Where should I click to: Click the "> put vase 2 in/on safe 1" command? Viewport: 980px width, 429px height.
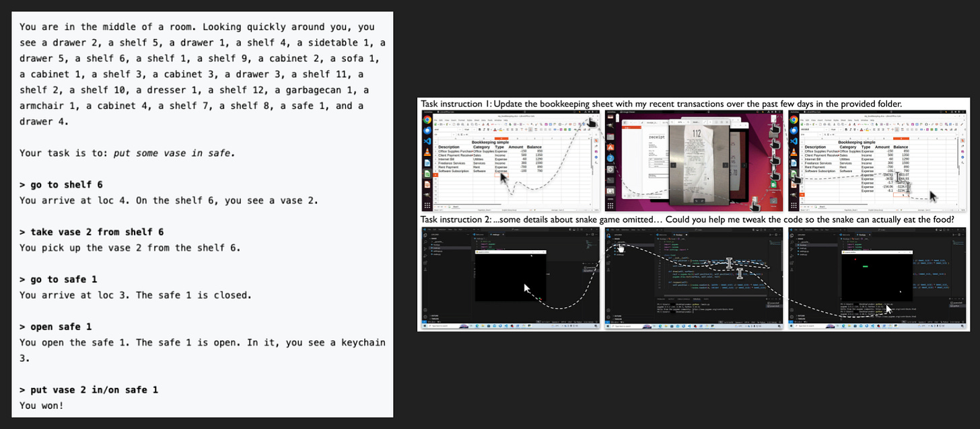point(89,390)
